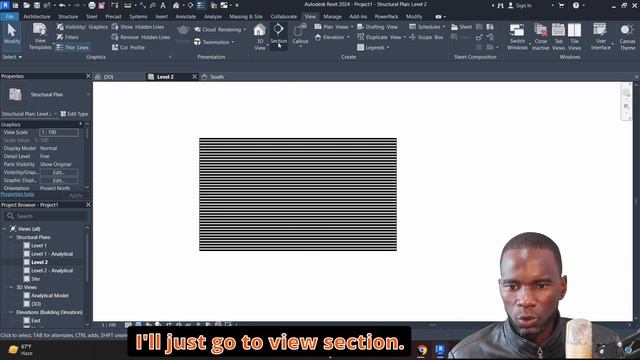This screenshot has width=640, height=360.
Task: Open the Site plan view
Action: click(x=36, y=279)
